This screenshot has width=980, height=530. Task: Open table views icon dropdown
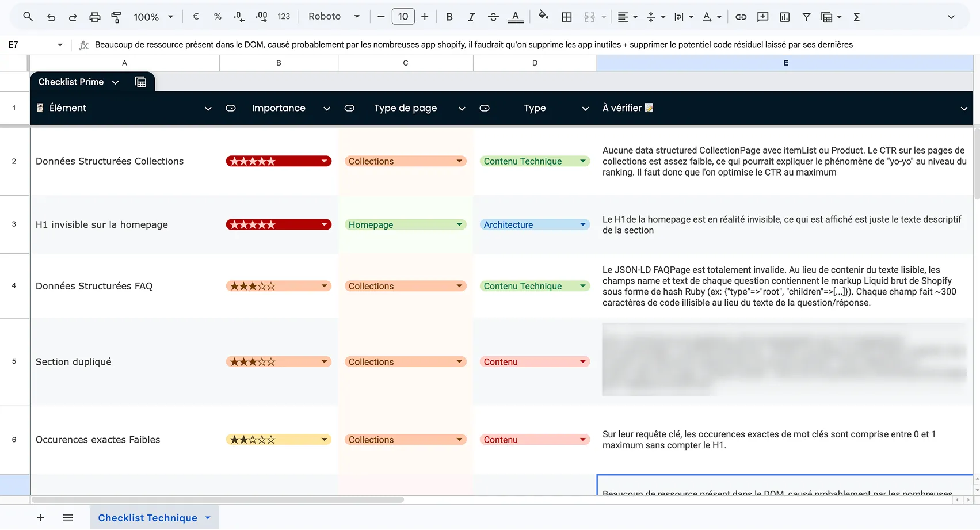832,17
